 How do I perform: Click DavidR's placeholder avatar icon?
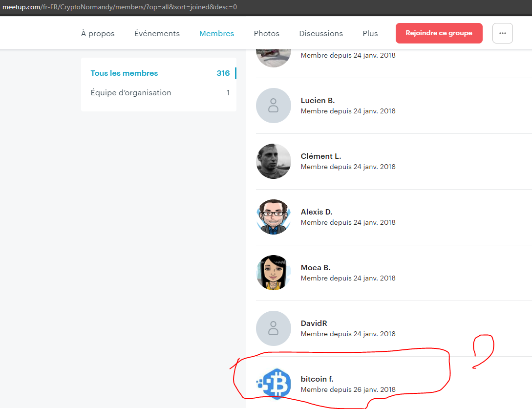(273, 328)
